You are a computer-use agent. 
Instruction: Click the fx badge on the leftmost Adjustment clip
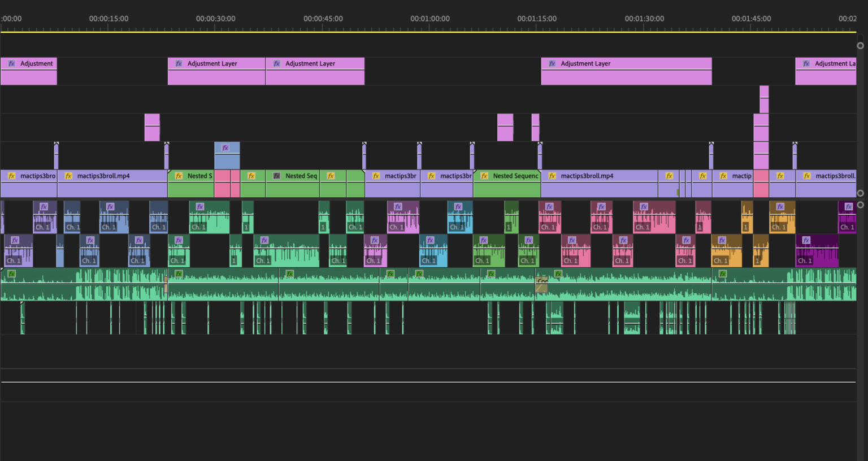click(x=11, y=64)
